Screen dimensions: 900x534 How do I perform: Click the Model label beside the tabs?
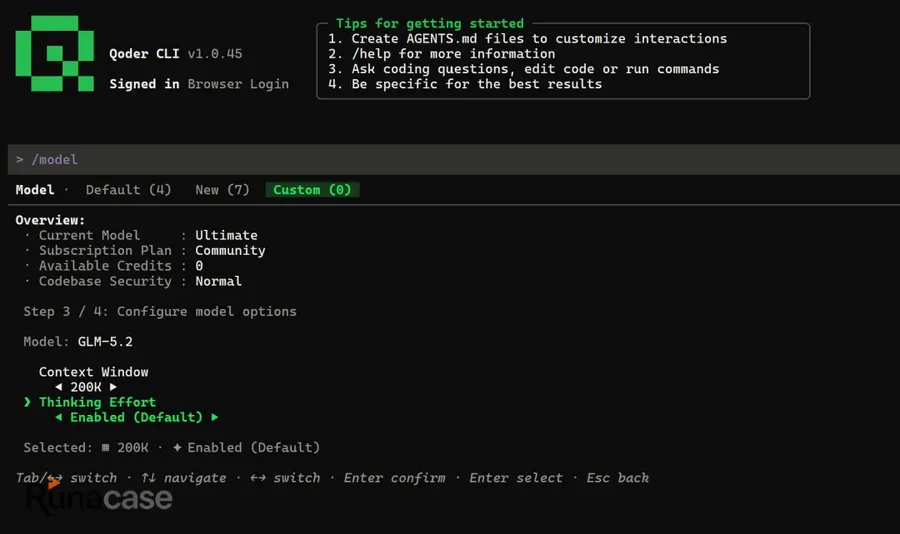coord(35,189)
